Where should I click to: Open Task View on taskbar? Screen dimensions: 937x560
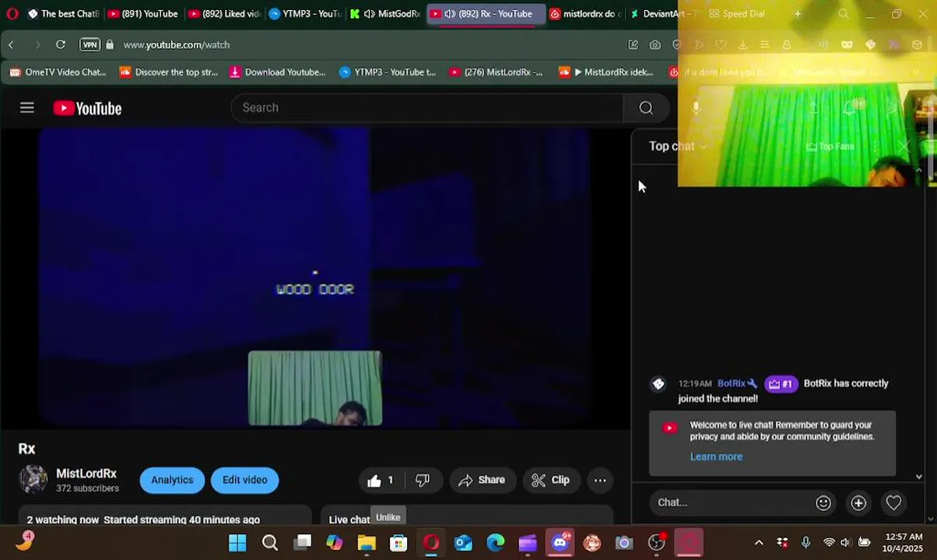click(303, 543)
